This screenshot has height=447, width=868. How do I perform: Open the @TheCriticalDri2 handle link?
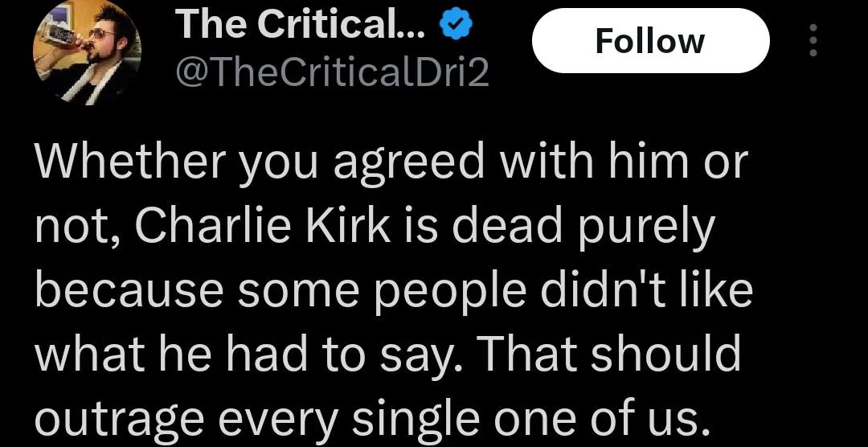point(332,75)
